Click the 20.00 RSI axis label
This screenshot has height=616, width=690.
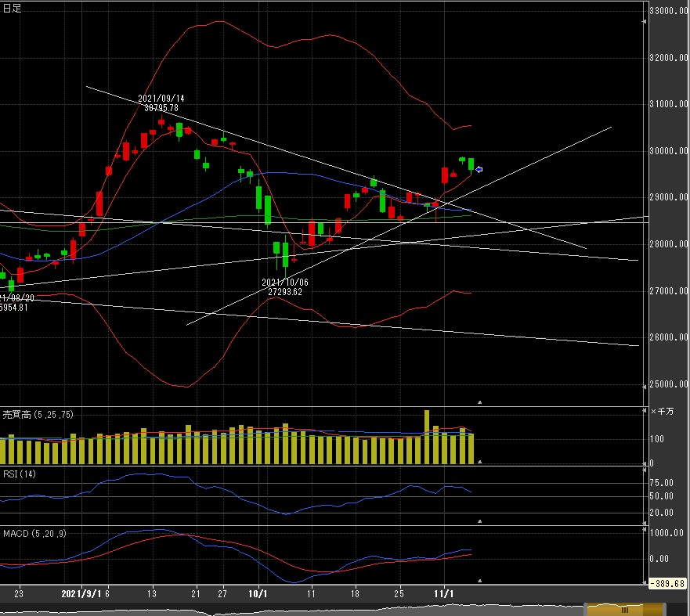click(x=661, y=513)
